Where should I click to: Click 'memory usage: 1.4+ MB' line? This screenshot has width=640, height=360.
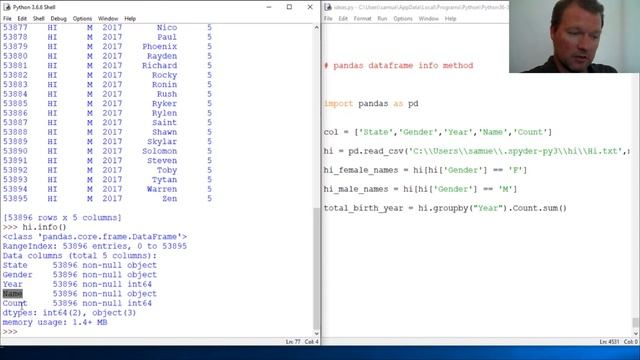tap(55, 322)
